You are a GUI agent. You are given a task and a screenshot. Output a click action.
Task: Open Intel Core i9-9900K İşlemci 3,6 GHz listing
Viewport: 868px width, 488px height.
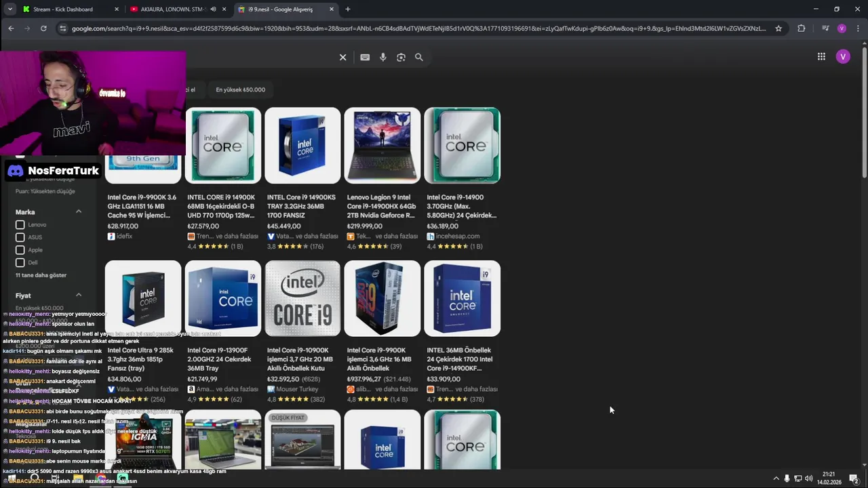(379, 359)
